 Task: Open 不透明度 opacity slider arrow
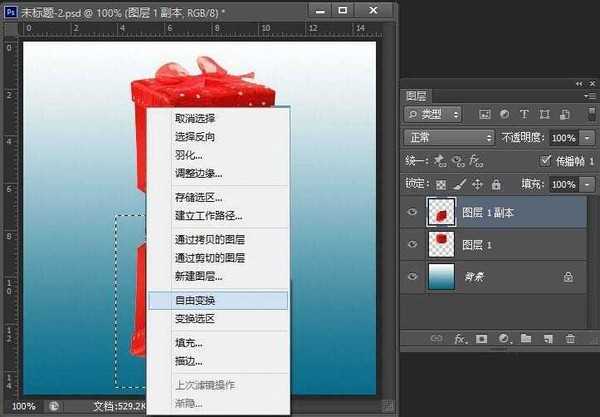587,138
